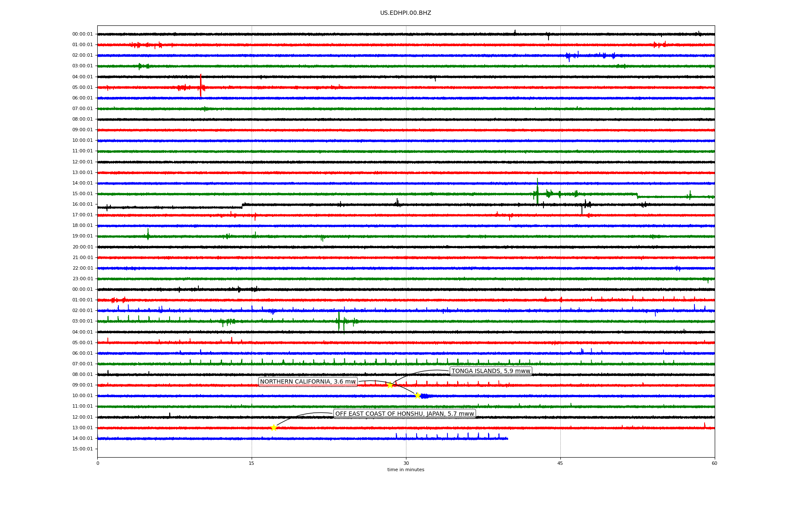The image size is (812, 508).
Task: Click the 45 tick on the x-axis
Action: pyautogui.click(x=560, y=463)
